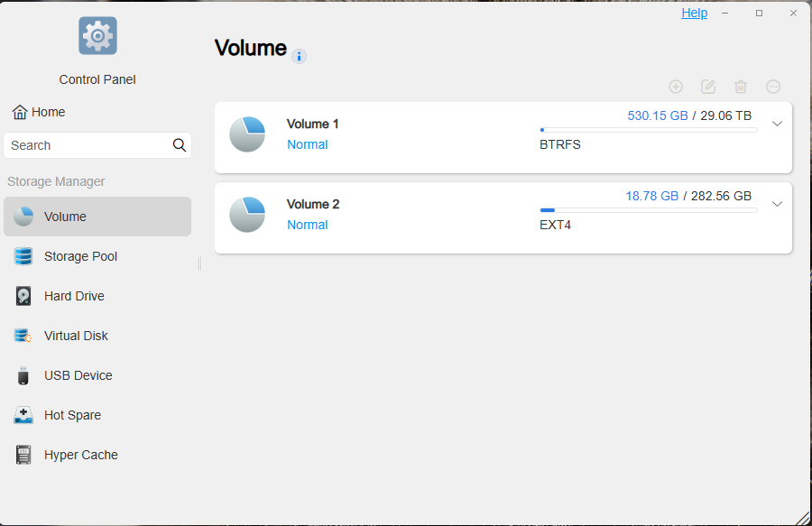This screenshot has width=812, height=526.
Task: Click the Volume 2 name text
Action: tap(313, 204)
